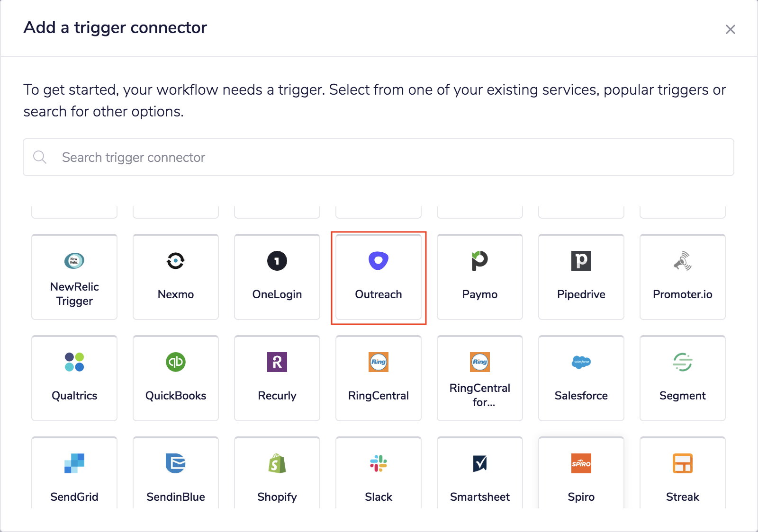Select the Paymo connector icon
Viewport: 758px width, 532px height.
pyautogui.click(x=479, y=261)
